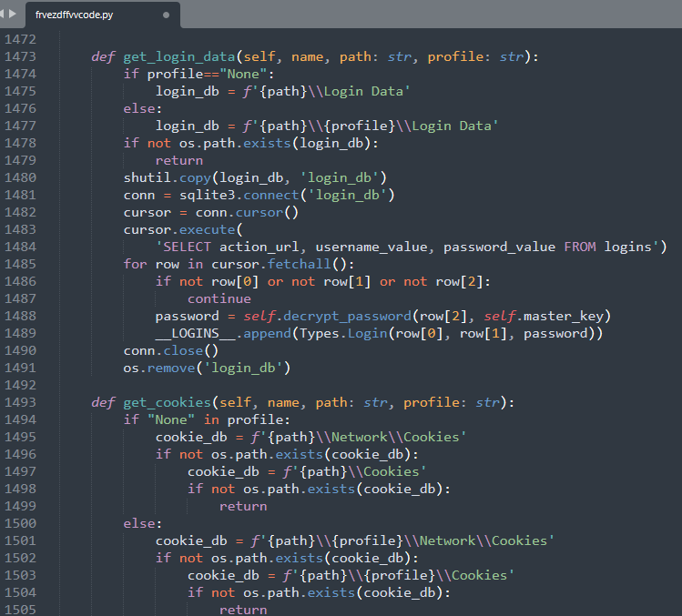The image size is (682, 616).
Task: Click login_db on line 1475
Action: (188, 92)
